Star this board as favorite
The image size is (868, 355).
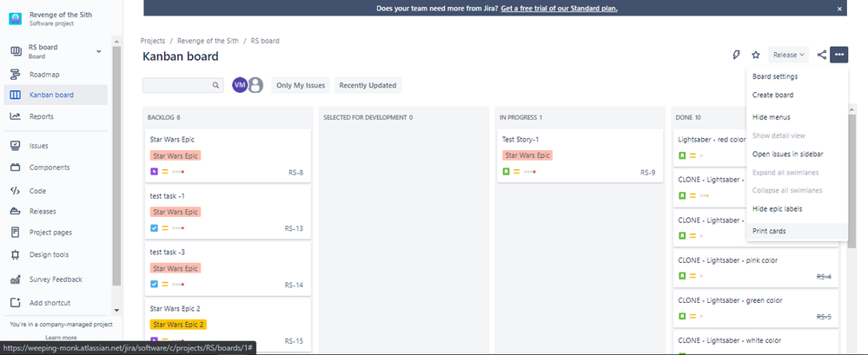coord(756,55)
